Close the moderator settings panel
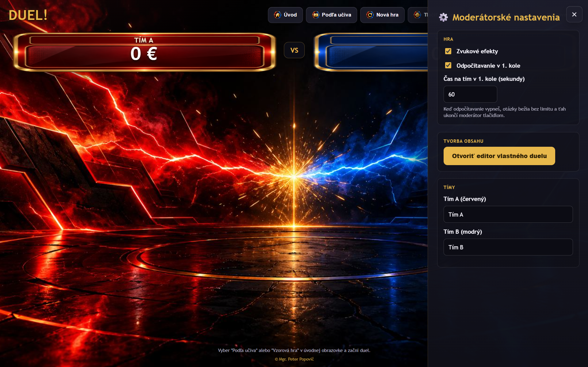Screen dimensions: 588x367 pos(574,14)
